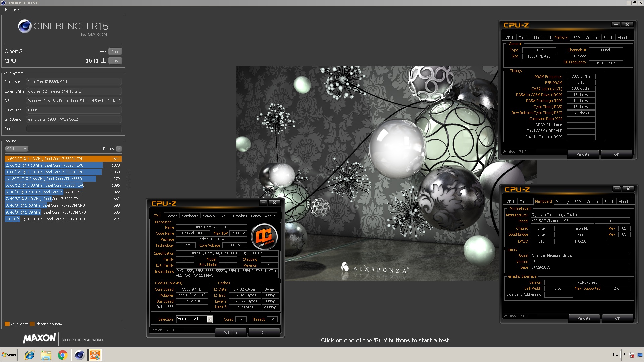Open About tab in bottom CPU-Z window
The image size is (644, 362).
270,216
